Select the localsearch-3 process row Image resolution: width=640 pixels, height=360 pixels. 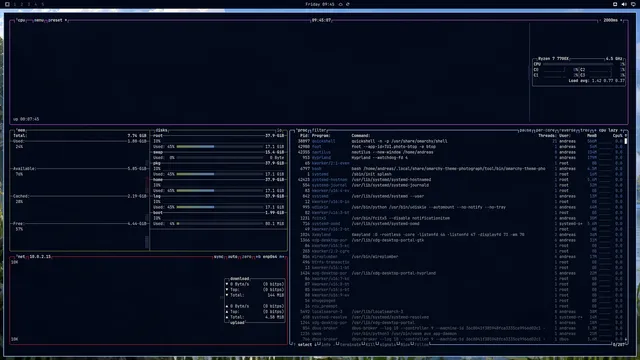[x=459, y=312]
